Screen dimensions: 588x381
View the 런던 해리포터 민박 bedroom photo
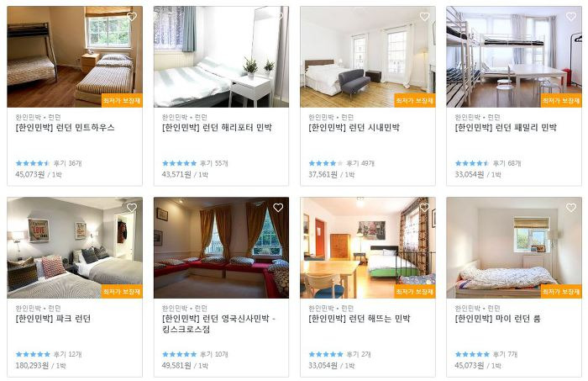coord(221,56)
